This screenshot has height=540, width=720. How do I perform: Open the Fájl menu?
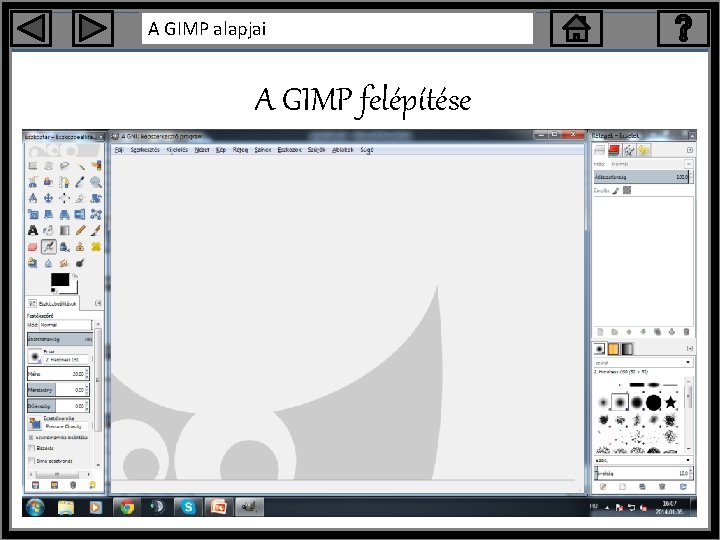[x=119, y=150]
